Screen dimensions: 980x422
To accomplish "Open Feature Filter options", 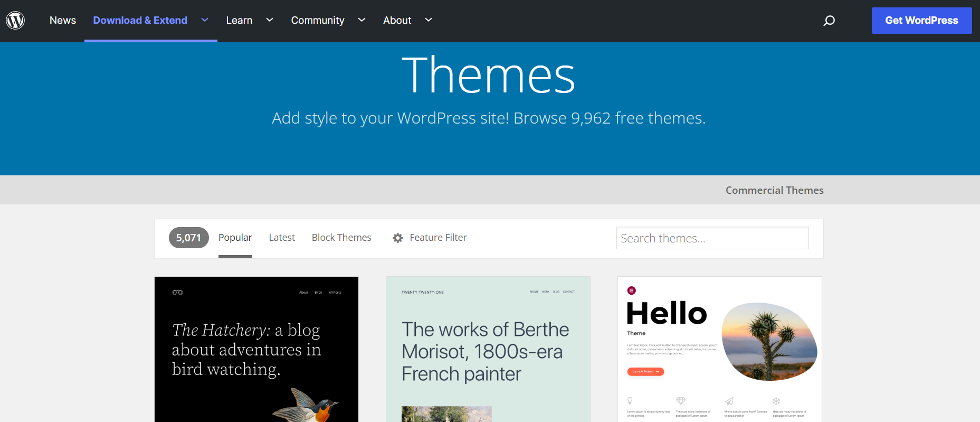I will coord(438,238).
